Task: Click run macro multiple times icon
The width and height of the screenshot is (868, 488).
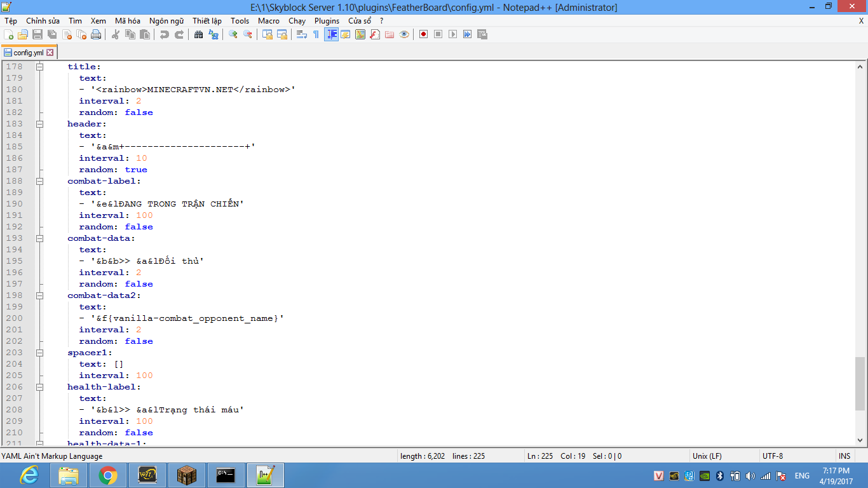Action: click(x=468, y=34)
